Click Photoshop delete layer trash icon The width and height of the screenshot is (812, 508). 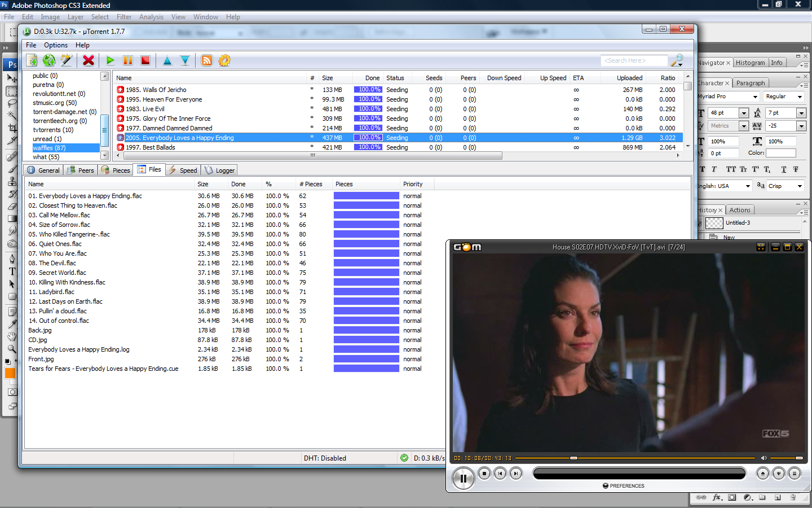pyautogui.click(x=793, y=497)
